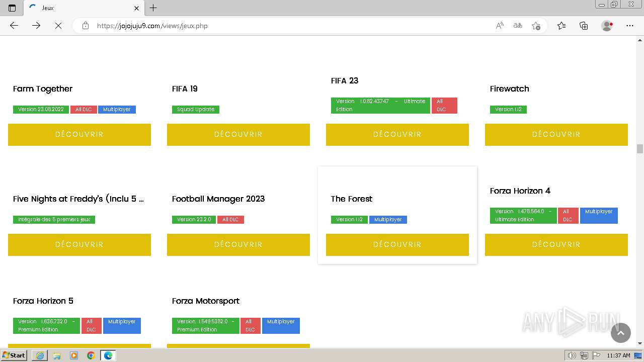The height and width of the screenshot is (362, 644).
Task: Open File Explorer from taskbar
Action: pyautogui.click(x=57, y=355)
